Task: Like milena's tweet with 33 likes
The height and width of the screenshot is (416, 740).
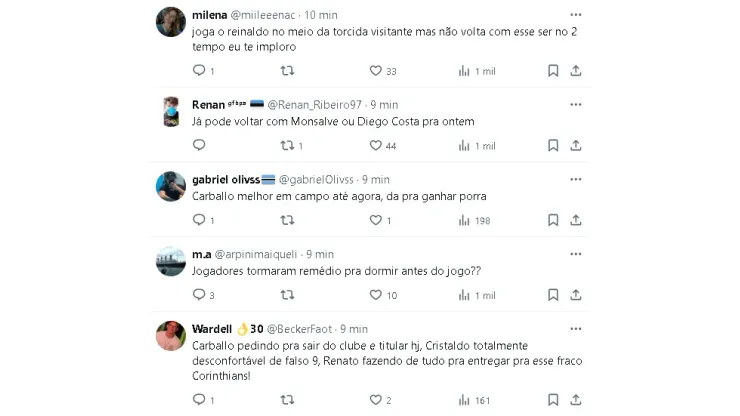Action: tap(376, 71)
